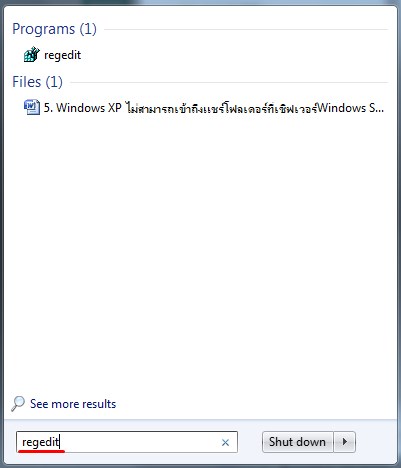Expand the arrow next to Shut down

345,442
